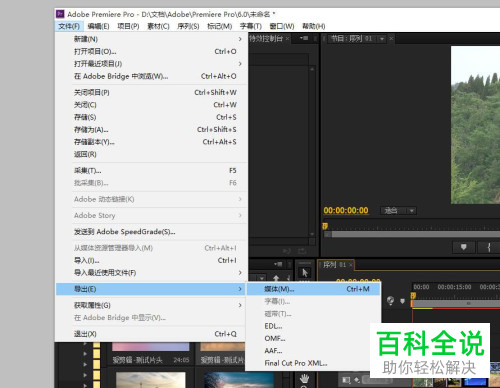The width and height of the screenshot is (500, 388).
Task: Click blue thumbnail in bottom filmstrip
Action: pyautogui.click(x=475, y=382)
